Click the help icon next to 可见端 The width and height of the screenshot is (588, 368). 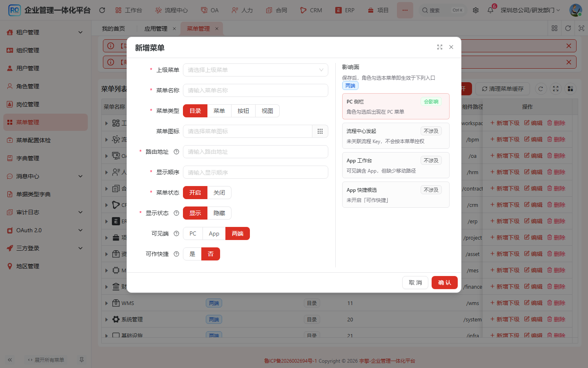pyautogui.click(x=176, y=233)
